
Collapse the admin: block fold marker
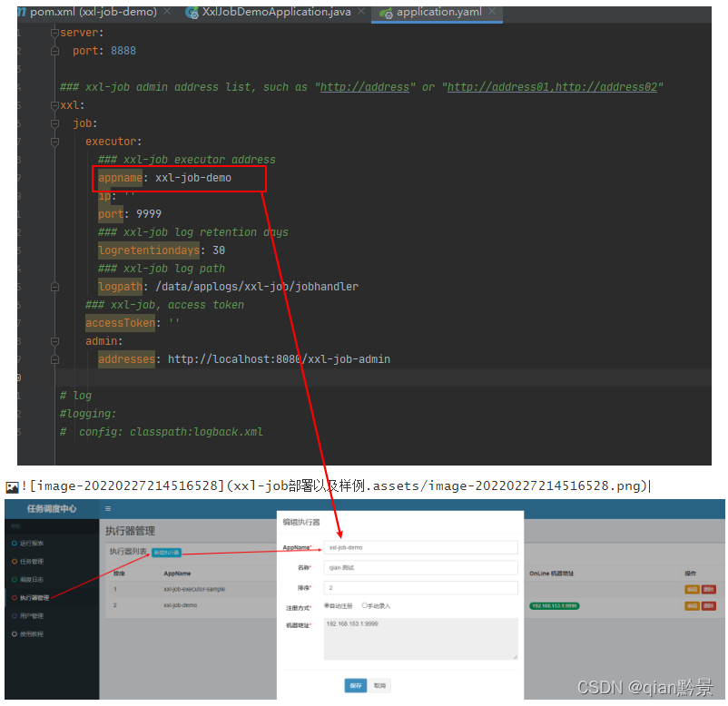coord(54,341)
